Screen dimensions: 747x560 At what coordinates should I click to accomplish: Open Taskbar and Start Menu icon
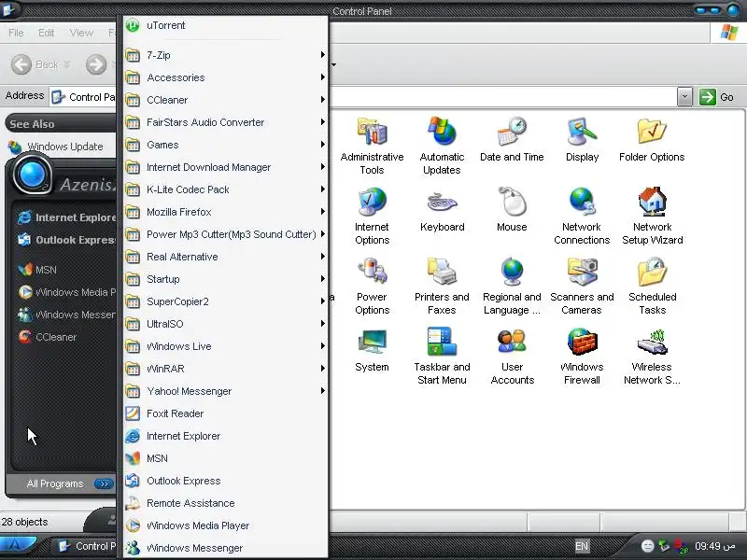(x=442, y=356)
